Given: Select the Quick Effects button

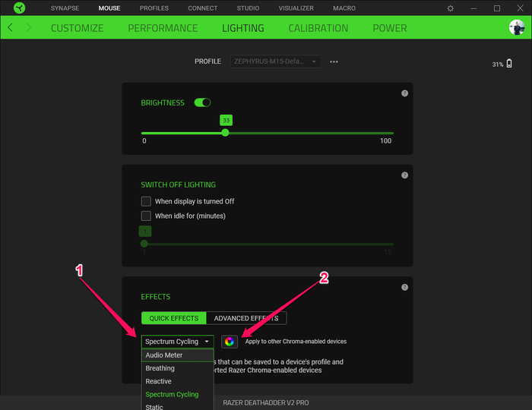Looking at the screenshot, I should (174, 318).
